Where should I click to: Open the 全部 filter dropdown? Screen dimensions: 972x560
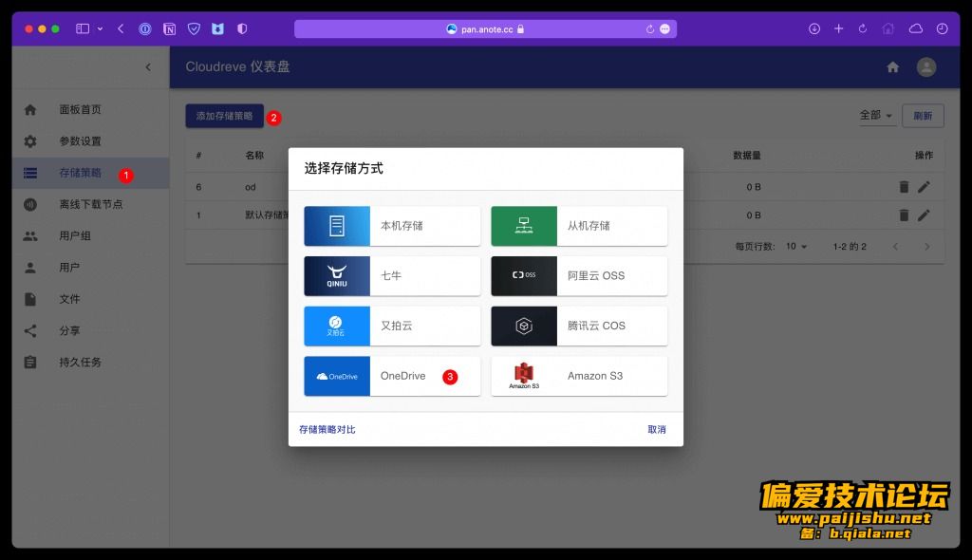click(x=876, y=116)
